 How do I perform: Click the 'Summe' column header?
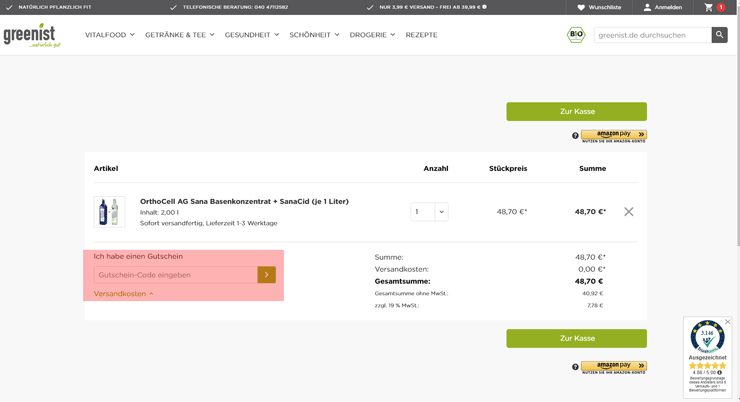pyautogui.click(x=592, y=168)
